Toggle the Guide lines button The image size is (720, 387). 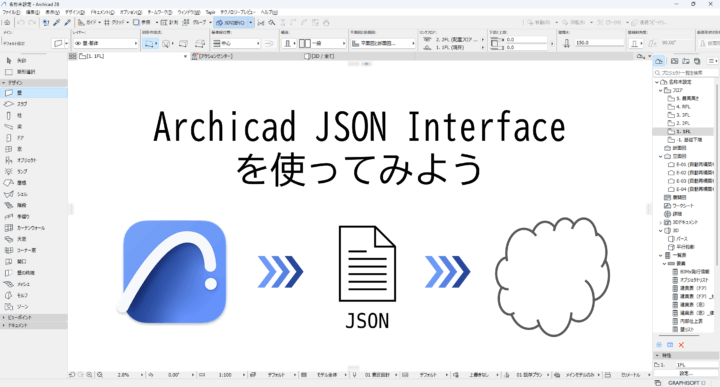pyautogui.click(x=88, y=22)
